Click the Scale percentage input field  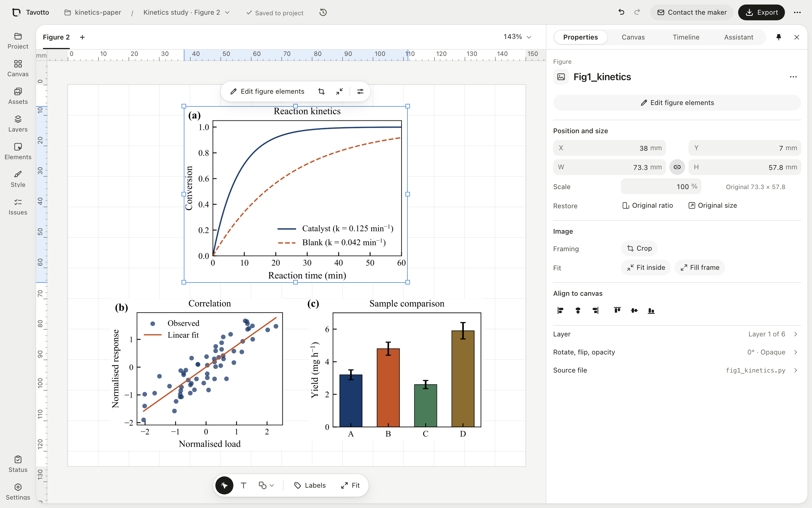[x=661, y=187]
